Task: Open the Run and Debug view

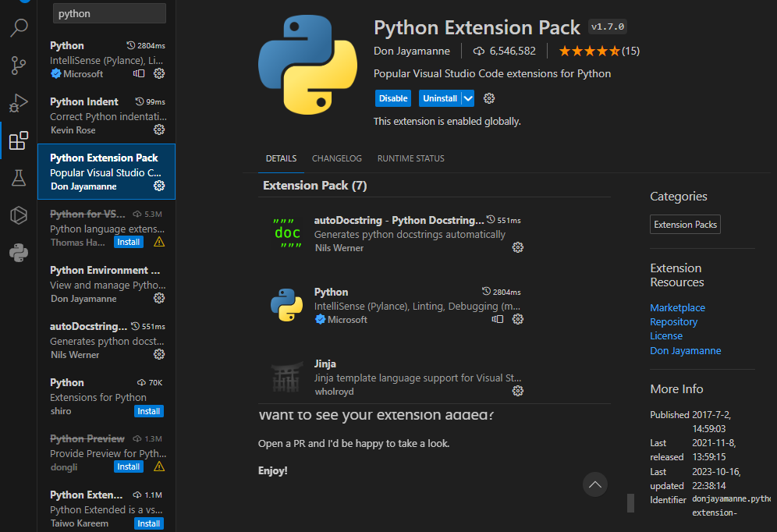Action: click(x=18, y=103)
